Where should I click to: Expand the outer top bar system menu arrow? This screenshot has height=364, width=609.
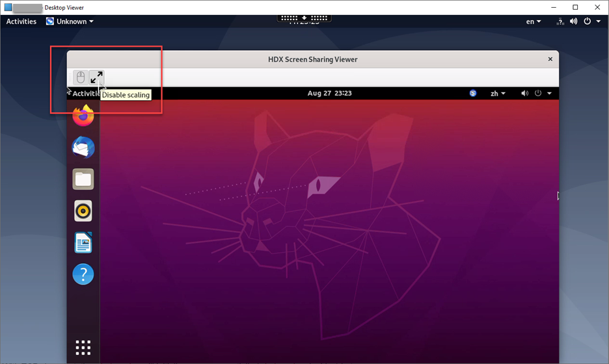coord(599,21)
